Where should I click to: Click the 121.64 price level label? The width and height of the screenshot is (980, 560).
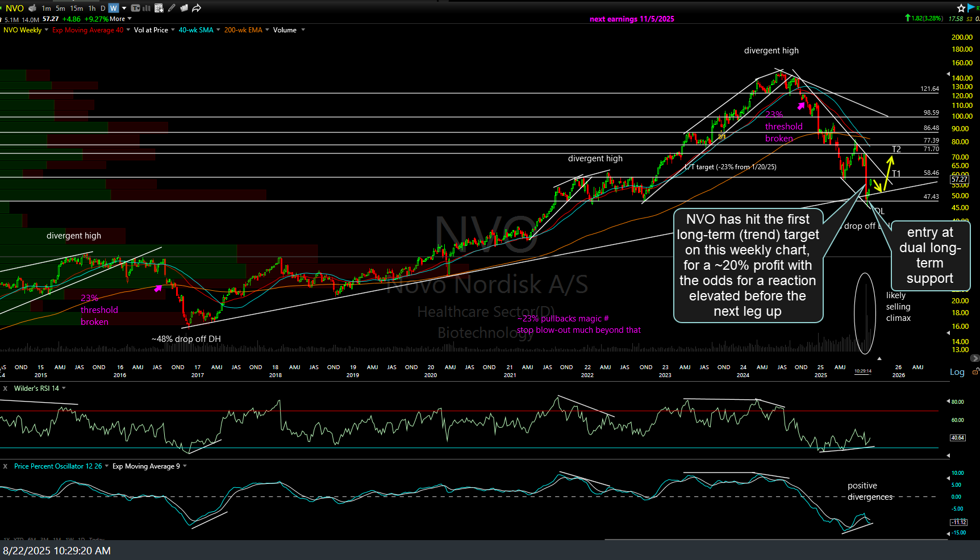point(929,89)
